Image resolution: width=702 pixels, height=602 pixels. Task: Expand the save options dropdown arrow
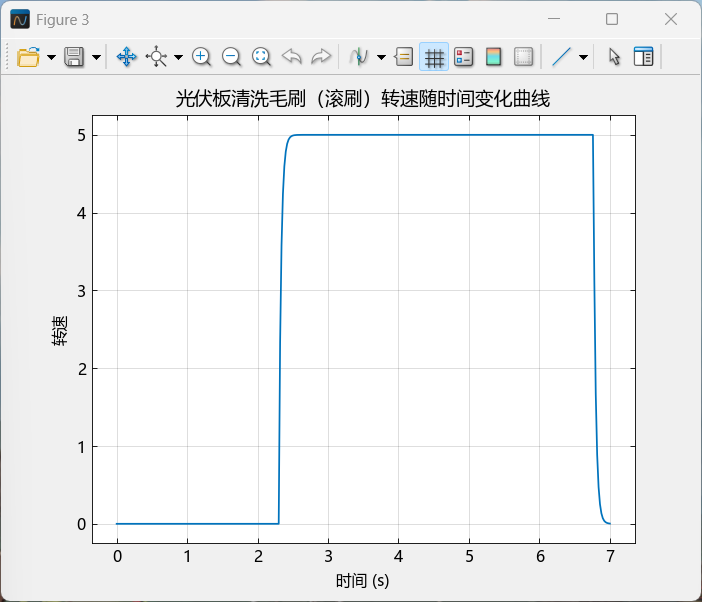coord(96,57)
